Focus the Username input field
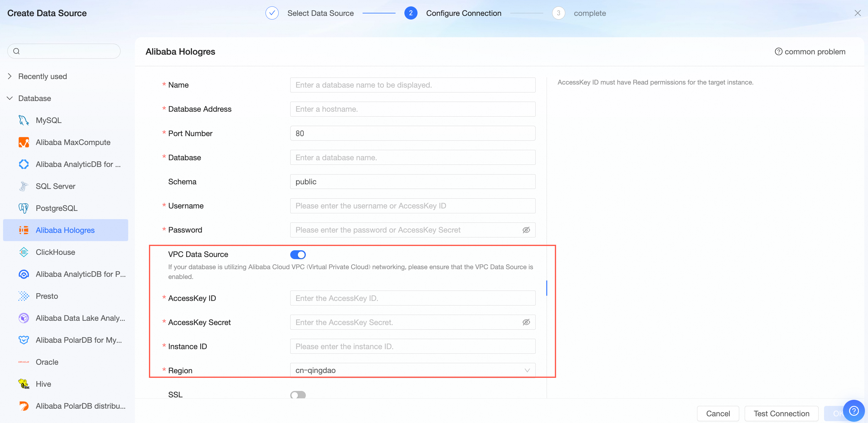This screenshot has width=868, height=423. [x=412, y=206]
